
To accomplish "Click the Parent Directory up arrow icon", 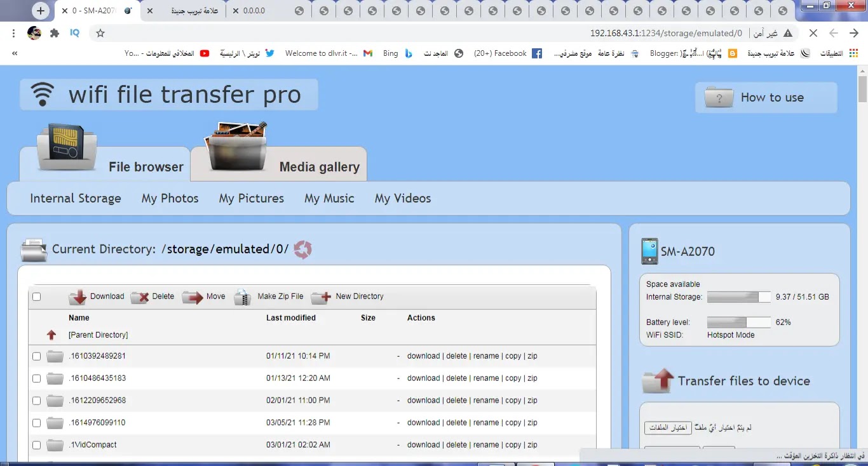I will (51, 335).
